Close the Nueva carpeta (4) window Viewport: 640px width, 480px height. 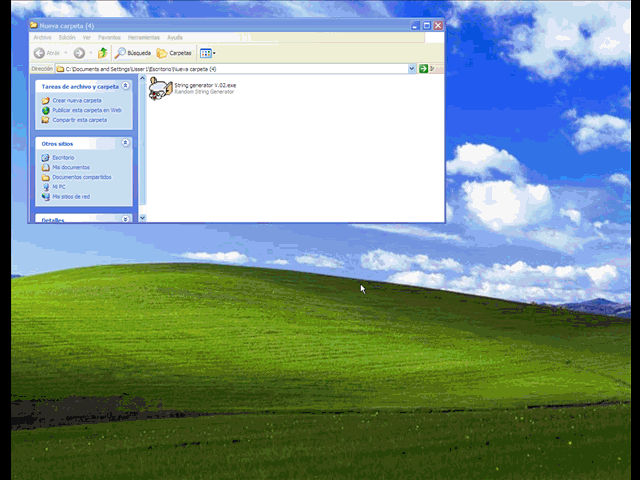438,26
